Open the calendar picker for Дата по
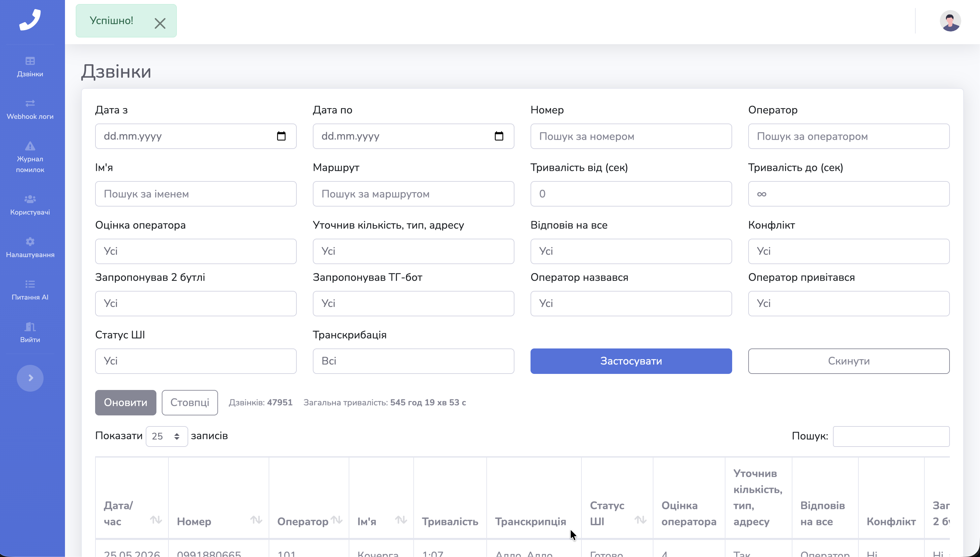 click(x=499, y=136)
